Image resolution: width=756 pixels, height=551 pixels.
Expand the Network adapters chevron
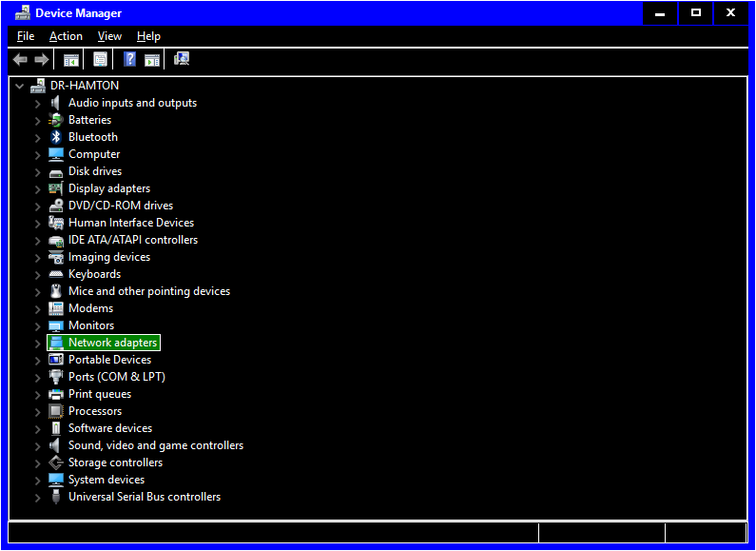pos(38,344)
